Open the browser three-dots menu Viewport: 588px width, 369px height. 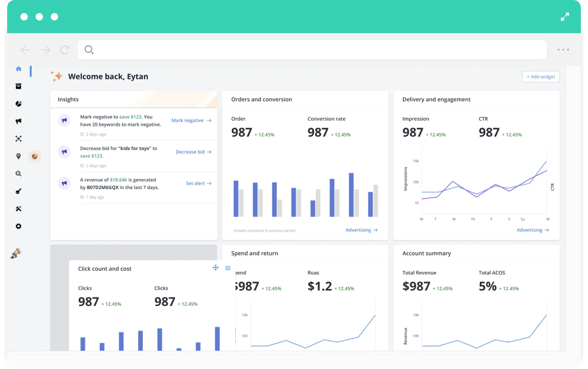click(x=563, y=49)
